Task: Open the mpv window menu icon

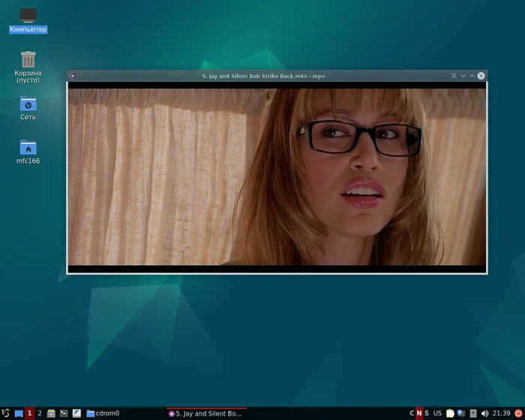Action: 73,76
